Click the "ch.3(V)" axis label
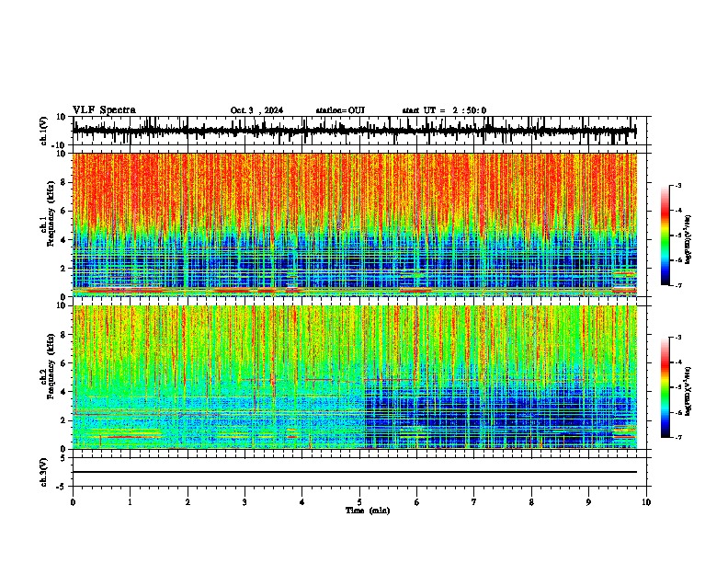728x563 pixels. pos(44,472)
